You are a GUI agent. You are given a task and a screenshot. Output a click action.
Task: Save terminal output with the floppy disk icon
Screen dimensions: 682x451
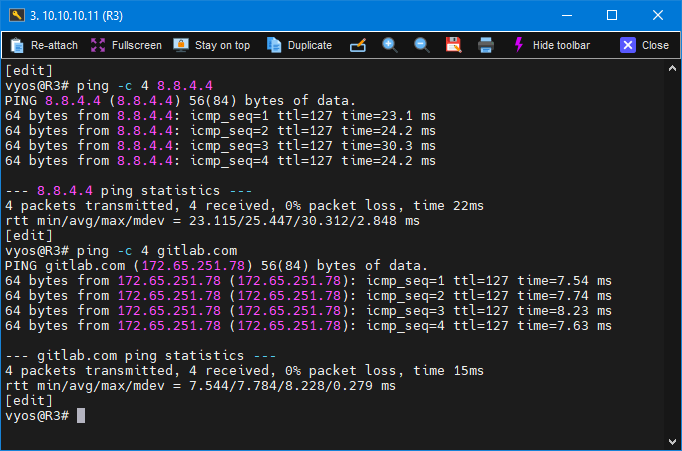tap(453, 45)
